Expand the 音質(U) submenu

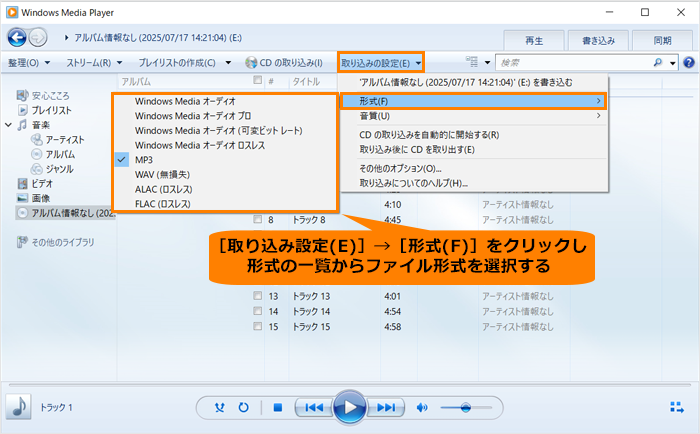point(474,116)
